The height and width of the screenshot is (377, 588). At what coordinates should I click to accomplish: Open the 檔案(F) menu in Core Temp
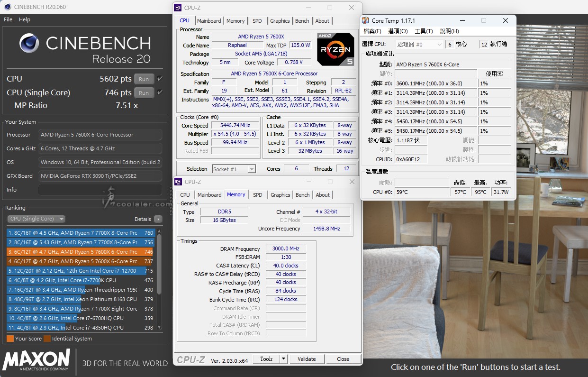click(372, 31)
